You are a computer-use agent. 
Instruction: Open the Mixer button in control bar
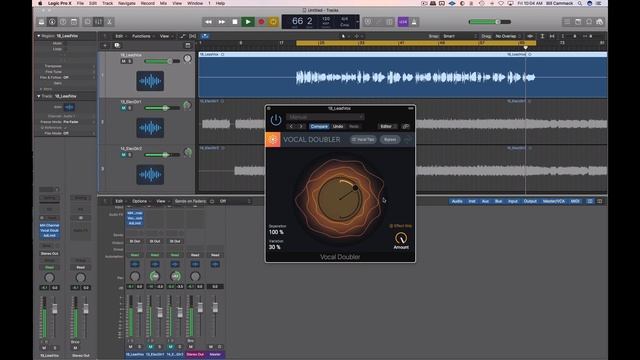pos(98,22)
